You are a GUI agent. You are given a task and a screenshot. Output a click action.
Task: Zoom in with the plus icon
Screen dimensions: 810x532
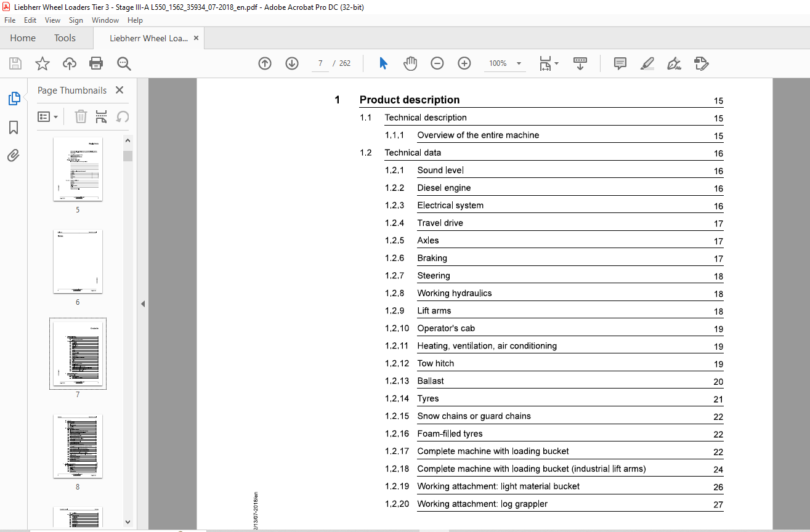(464, 63)
